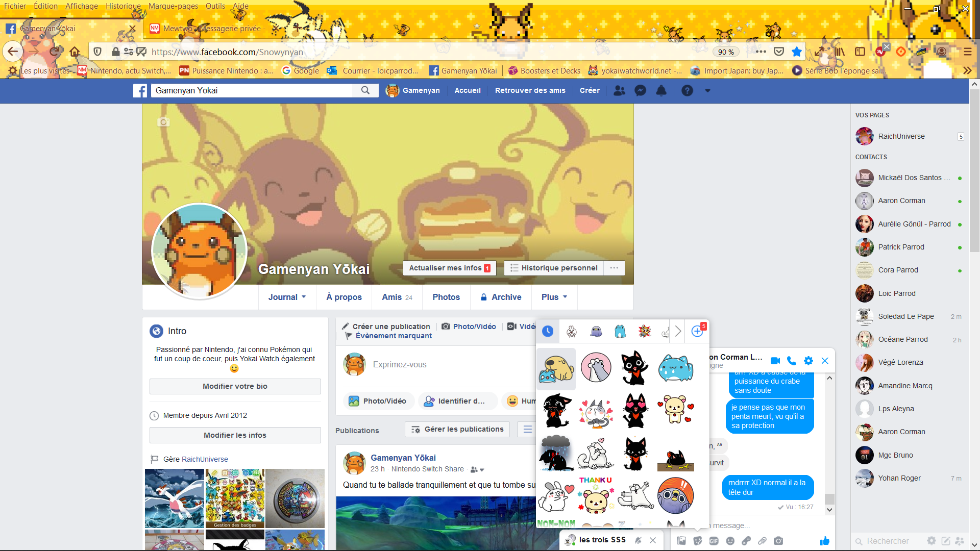
Task: Start a video call in the chat window
Action: coord(775,361)
